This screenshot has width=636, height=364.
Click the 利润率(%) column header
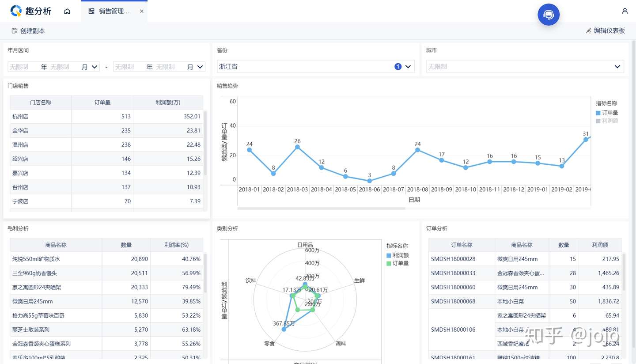(177, 245)
